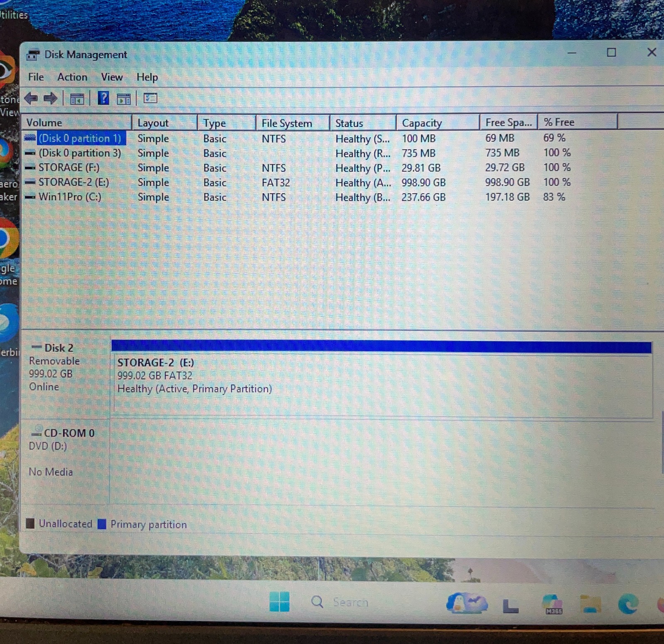Click in the taskbar Search box

351,602
